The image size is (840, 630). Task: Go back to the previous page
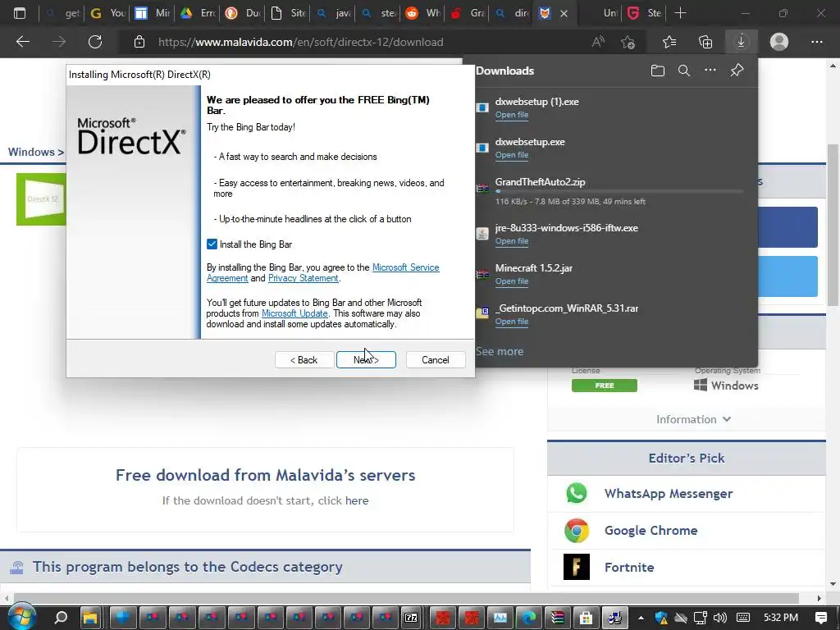[x=23, y=42]
